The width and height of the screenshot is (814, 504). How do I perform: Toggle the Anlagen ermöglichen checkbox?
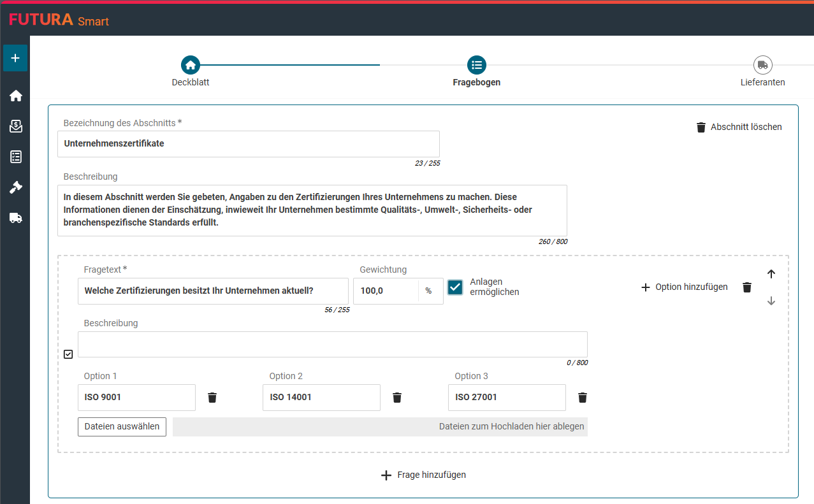click(x=455, y=287)
